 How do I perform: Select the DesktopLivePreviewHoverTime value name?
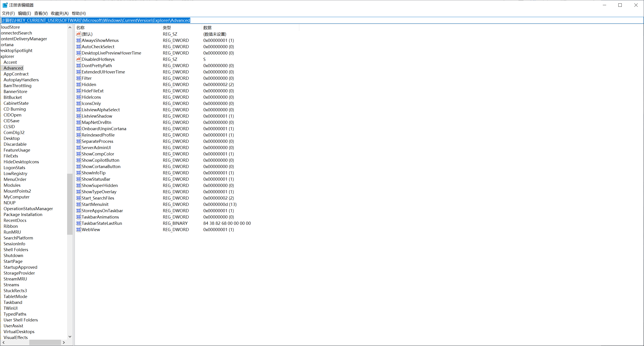coord(111,53)
